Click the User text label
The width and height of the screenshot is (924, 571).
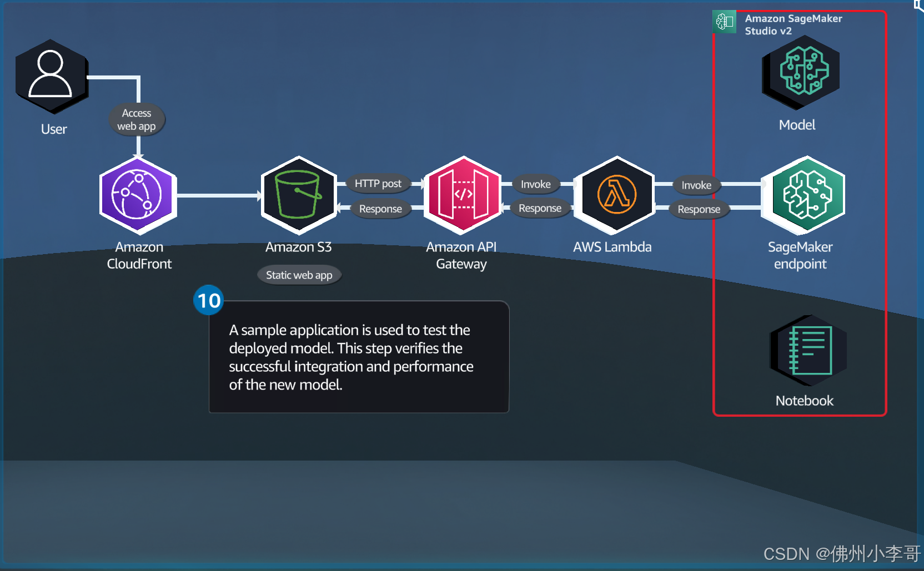54,129
